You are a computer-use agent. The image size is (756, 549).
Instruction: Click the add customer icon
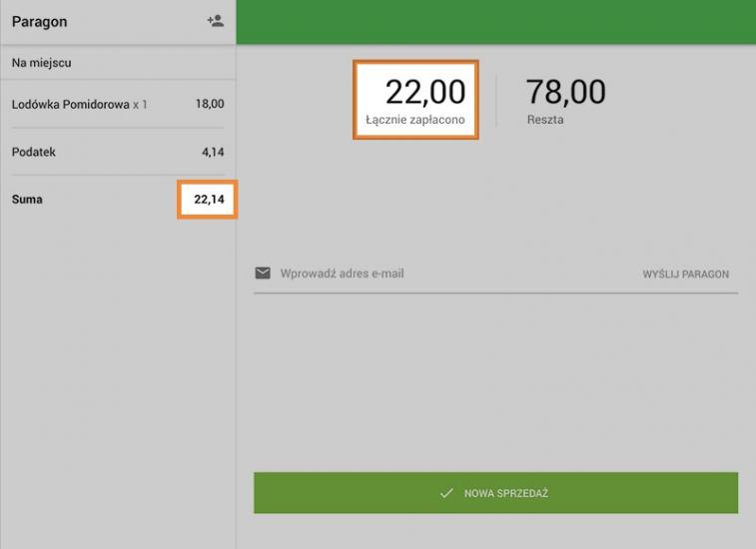[215, 21]
